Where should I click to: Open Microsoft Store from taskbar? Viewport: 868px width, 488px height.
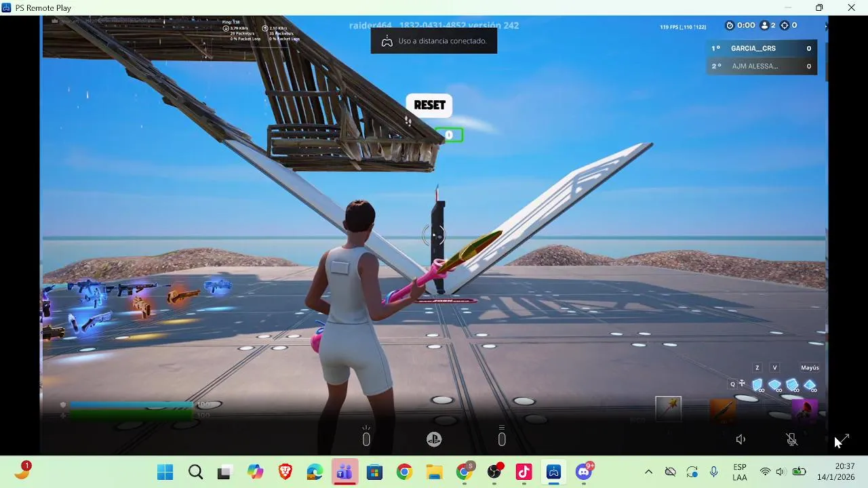[374, 472]
